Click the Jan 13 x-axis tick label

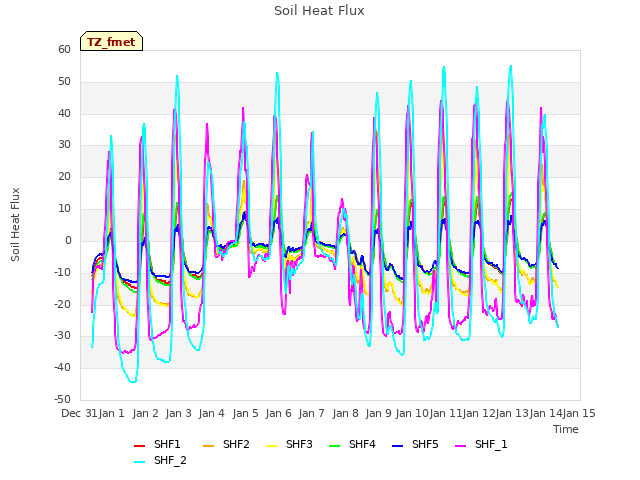pos(512,413)
